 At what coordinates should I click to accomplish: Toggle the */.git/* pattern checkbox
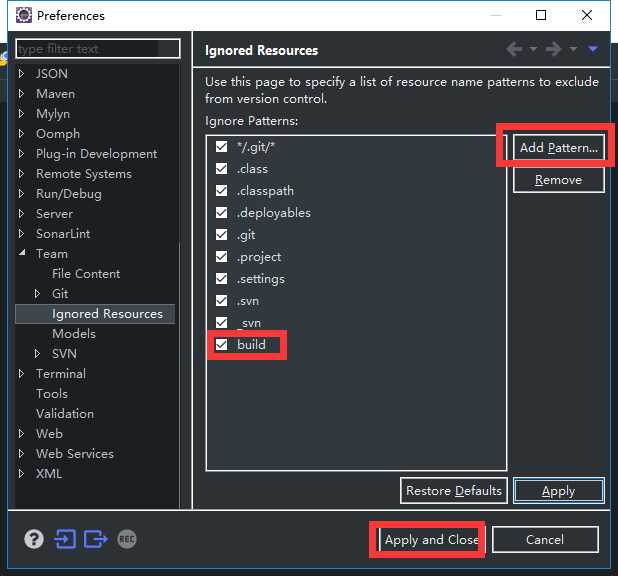click(x=222, y=147)
